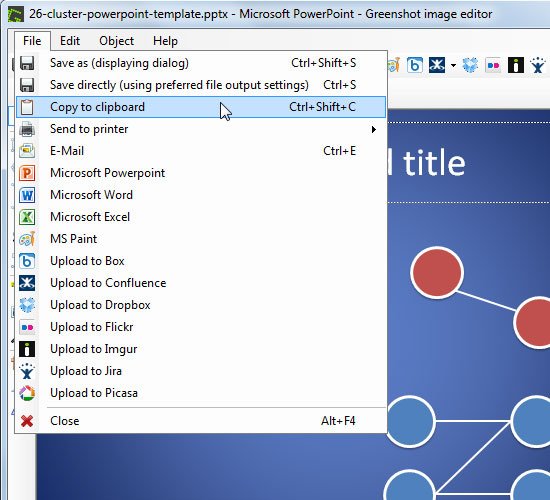Select the E-Mail menu entry
The image size is (550, 500).
point(201,151)
